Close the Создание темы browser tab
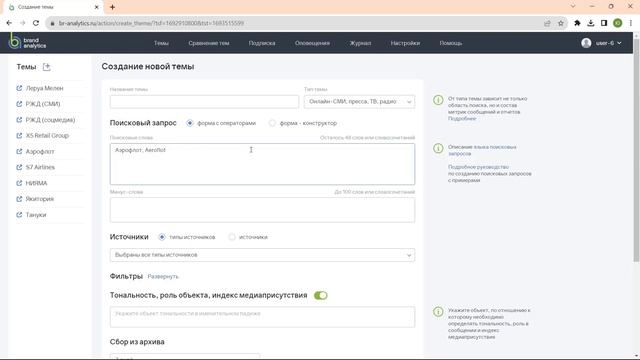This screenshot has height=360, width=640. [x=96, y=7]
